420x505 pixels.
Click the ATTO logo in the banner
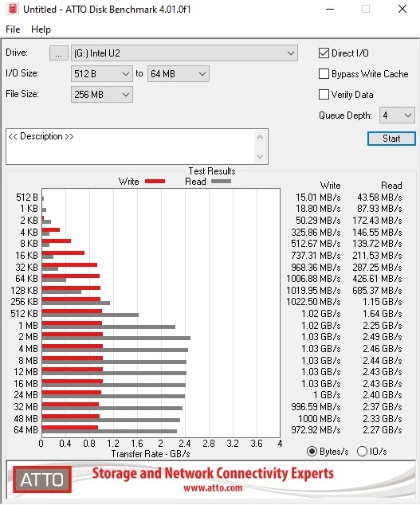pyautogui.click(x=42, y=480)
